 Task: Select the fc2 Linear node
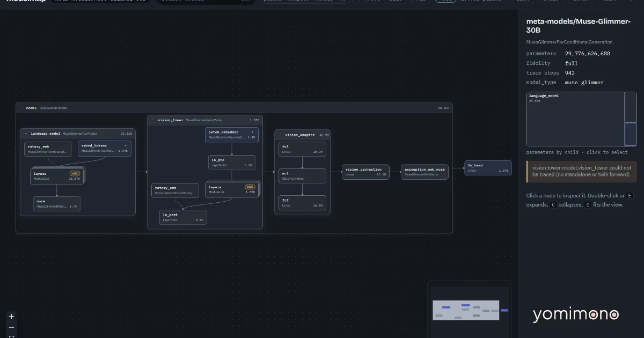303,203
